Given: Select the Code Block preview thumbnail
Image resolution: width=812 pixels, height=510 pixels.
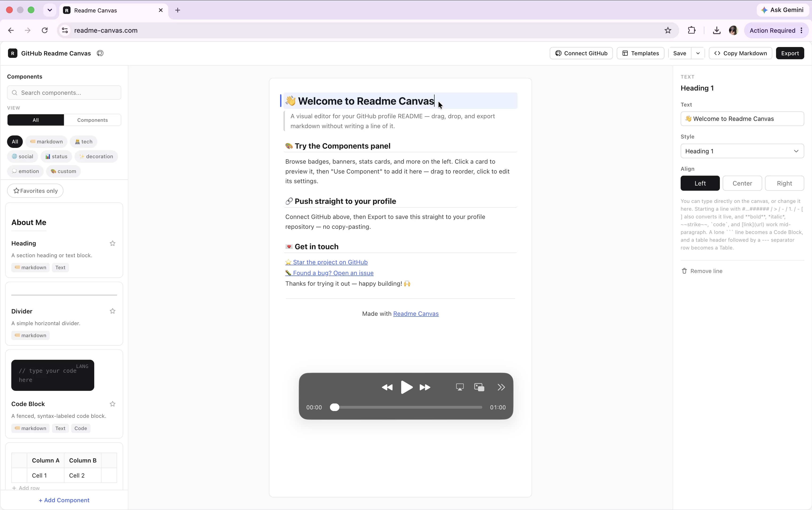Looking at the screenshot, I should tap(53, 376).
